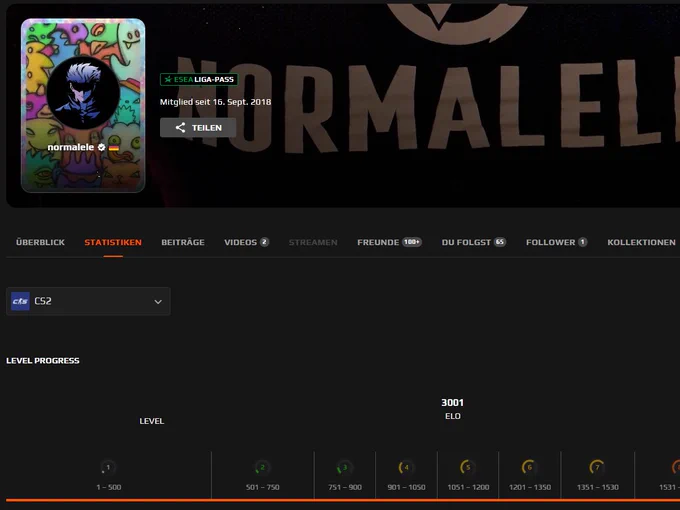Click the German flag icon by username

click(114, 147)
